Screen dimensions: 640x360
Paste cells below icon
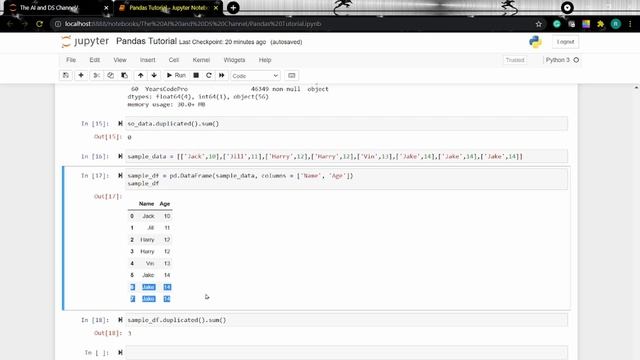click(124, 76)
